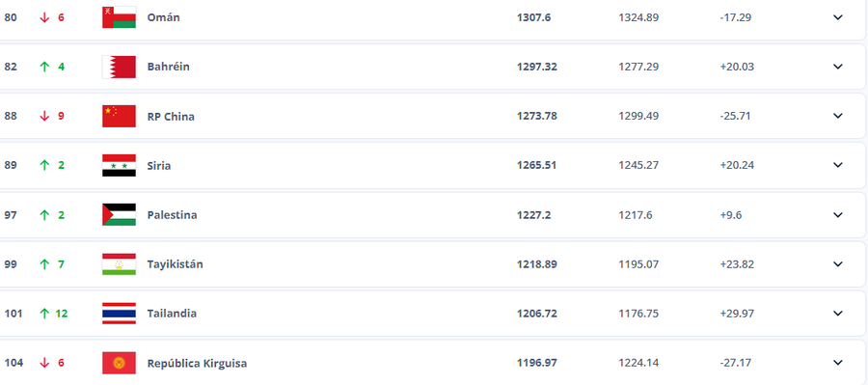Click the Omán down arrow rank change
Viewport: 868px width, 385px height.
coord(44,17)
